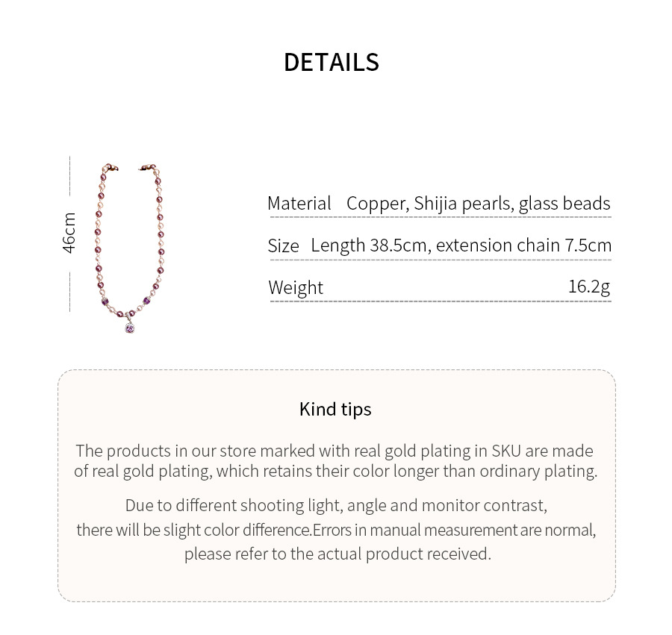Click the line starting "The products in our store"

click(x=335, y=451)
